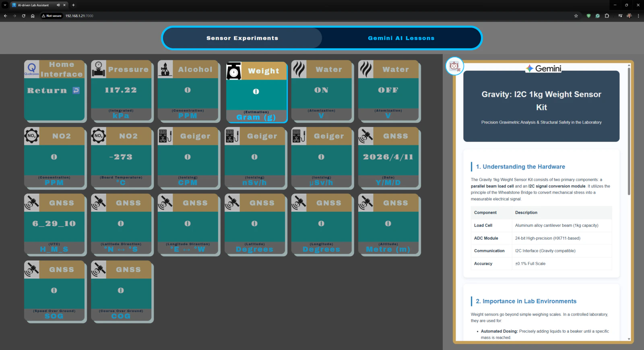Switch to the Sensor Experiments tab
This screenshot has height=350, width=644.
tap(242, 38)
